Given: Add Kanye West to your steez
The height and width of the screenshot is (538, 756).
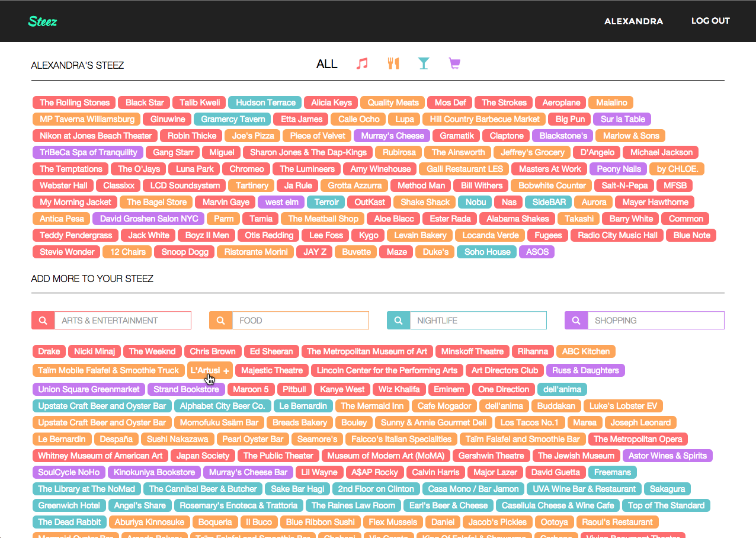Looking at the screenshot, I should pos(342,389).
